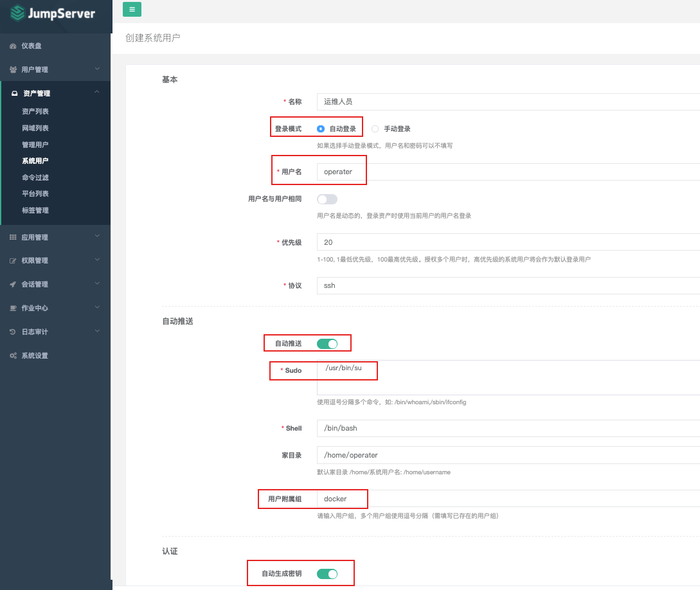
Task: Collapse the 资产管理 menu chevron
Action: pyautogui.click(x=97, y=92)
